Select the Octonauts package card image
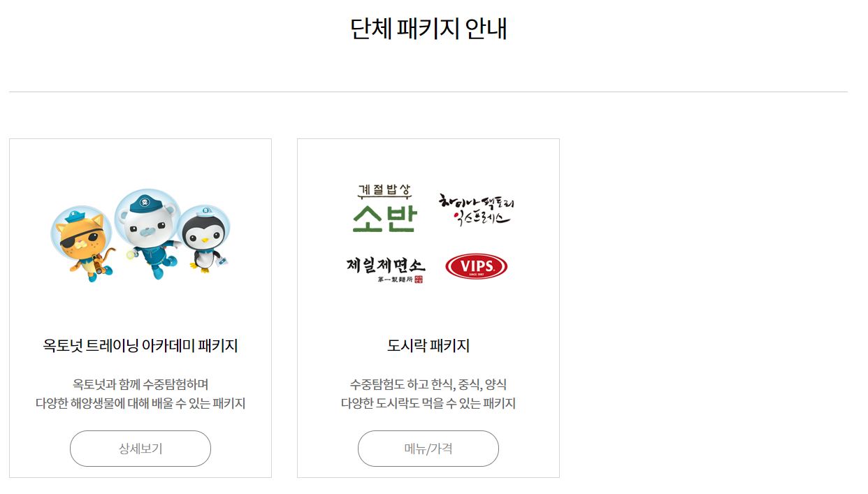The width and height of the screenshot is (868, 494). tap(140, 234)
